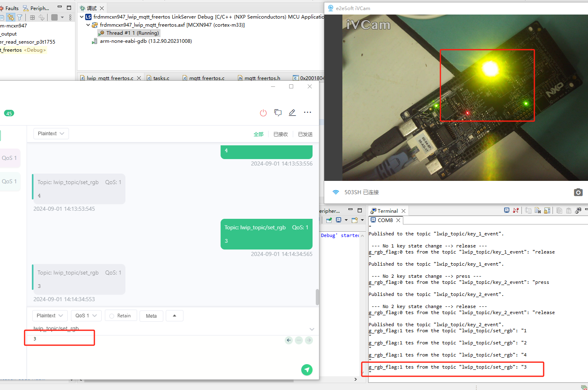This screenshot has width=588, height=390.
Task: Open the mqtt_freertos.c editor tab
Action: pyautogui.click(x=207, y=78)
